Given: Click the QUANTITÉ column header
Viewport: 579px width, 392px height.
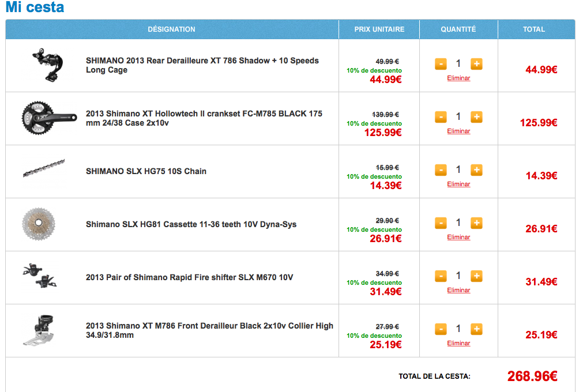Looking at the screenshot, I should tap(458, 29).
